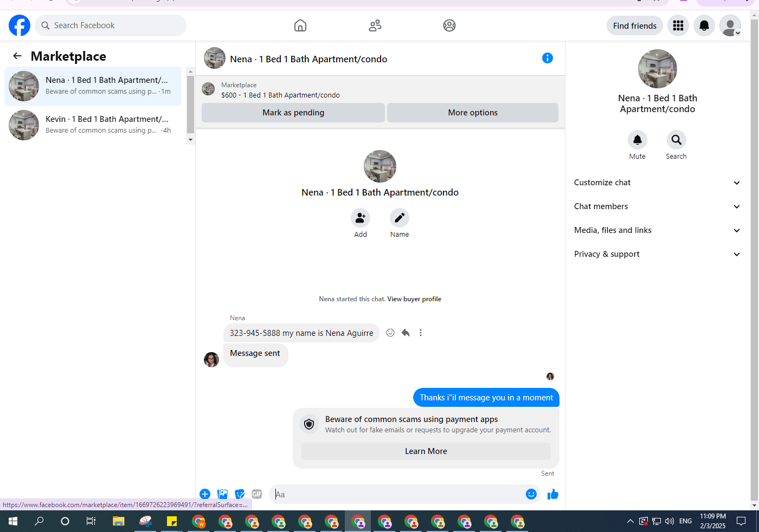Open File Explorer from the taskbar

click(118, 521)
